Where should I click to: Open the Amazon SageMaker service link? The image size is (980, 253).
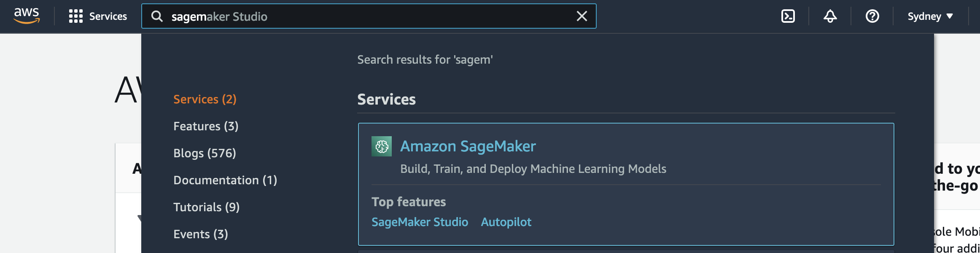[x=468, y=146]
